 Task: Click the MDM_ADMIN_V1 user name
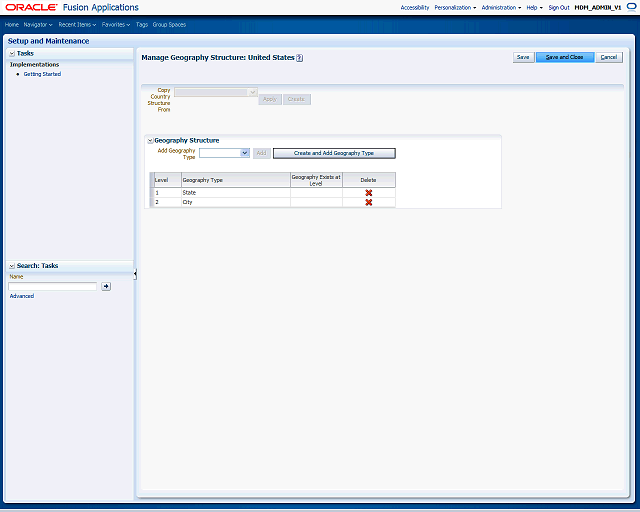tap(598, 7)
